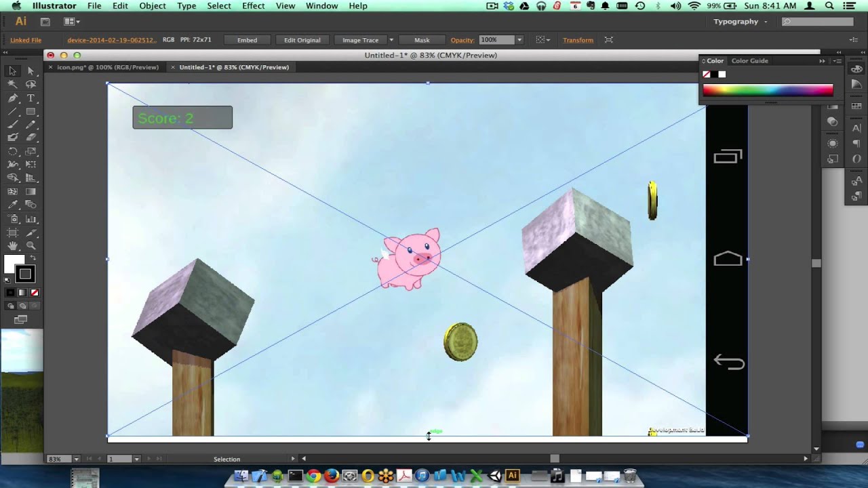This screenshot has width=868, height=488.
Task: Open zoom level dropdown at 83%
Action: pos(76,459)
